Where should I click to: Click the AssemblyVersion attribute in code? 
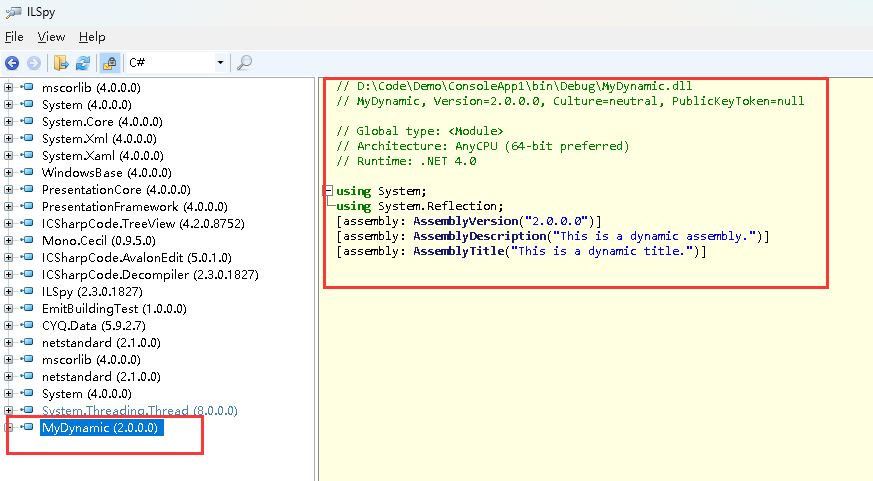pos(466,221)
